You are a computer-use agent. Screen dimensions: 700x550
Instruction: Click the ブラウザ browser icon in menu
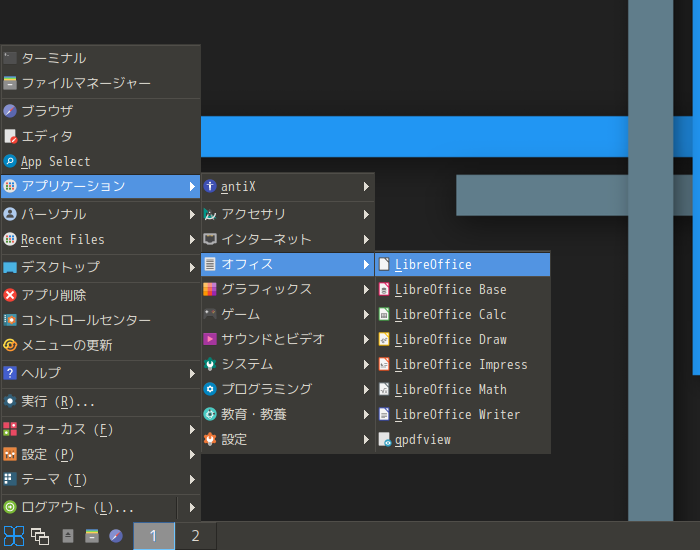click(x=10, y=111)
